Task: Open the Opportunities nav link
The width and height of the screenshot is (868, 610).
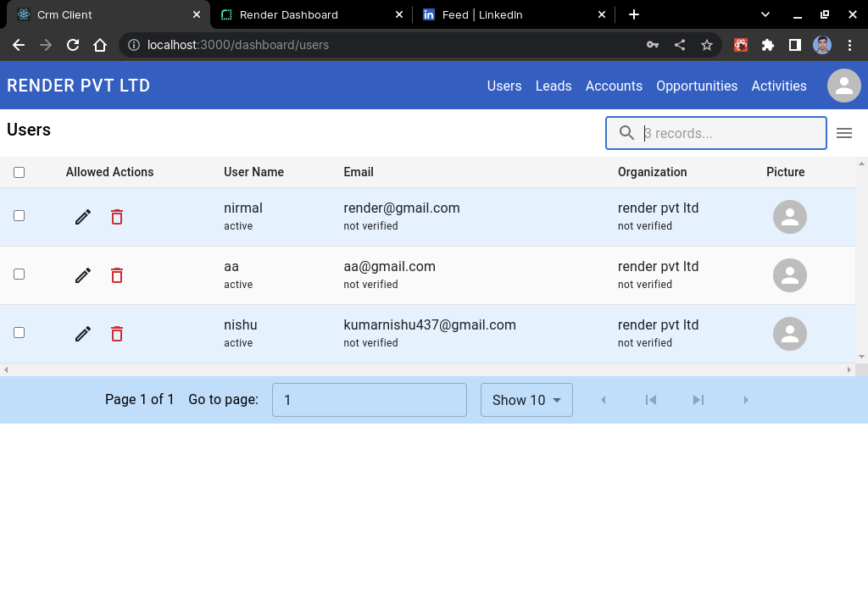Action: 697,86
